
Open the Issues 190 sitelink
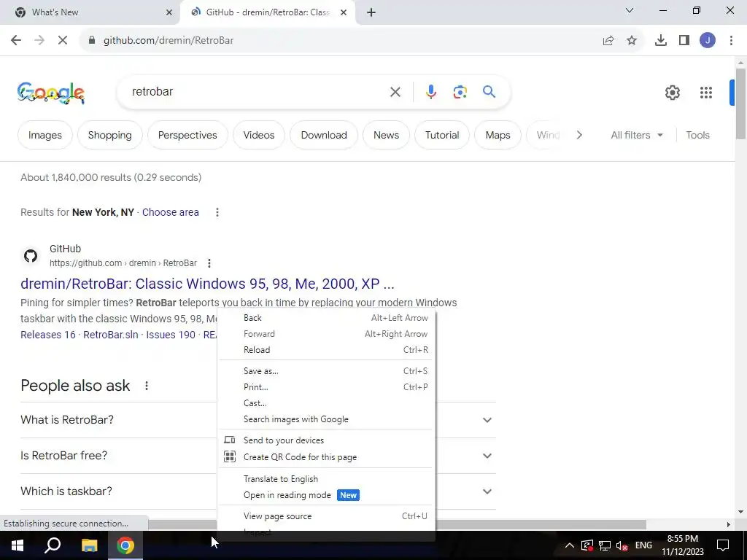[x=171, y=335]
